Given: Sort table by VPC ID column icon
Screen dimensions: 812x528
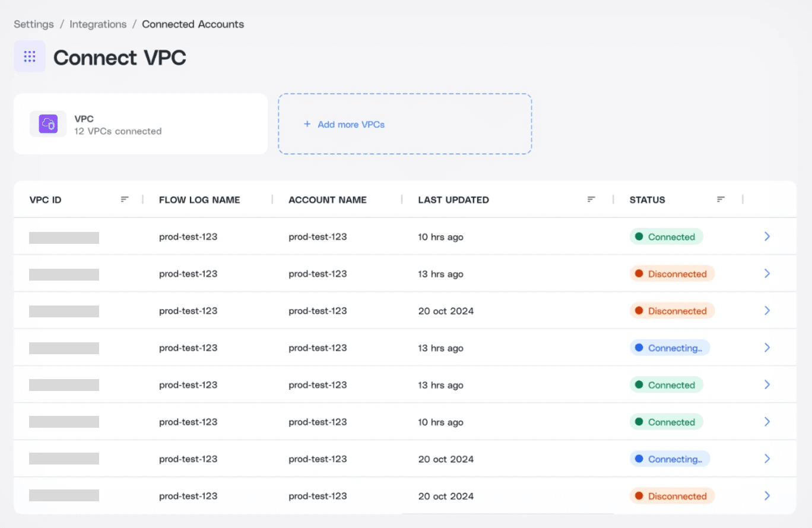Looking at the screenshot, I should [125, 199].
